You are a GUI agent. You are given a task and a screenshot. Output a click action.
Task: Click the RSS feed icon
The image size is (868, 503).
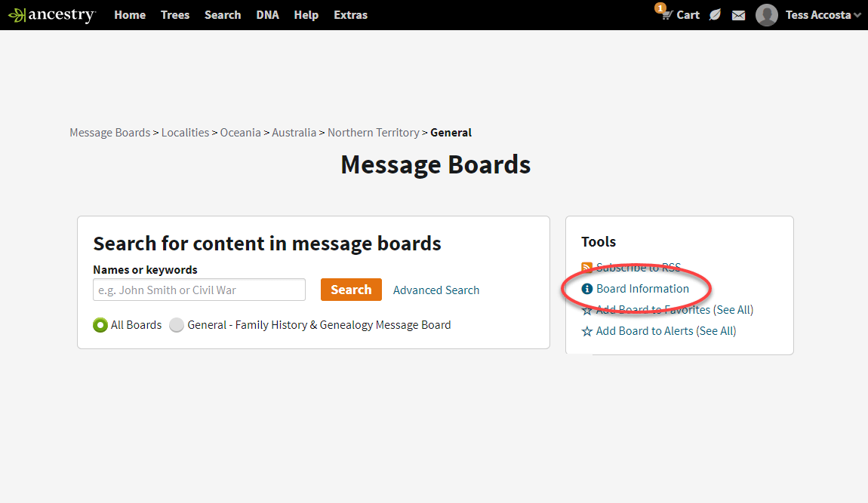tap(586, 268)
